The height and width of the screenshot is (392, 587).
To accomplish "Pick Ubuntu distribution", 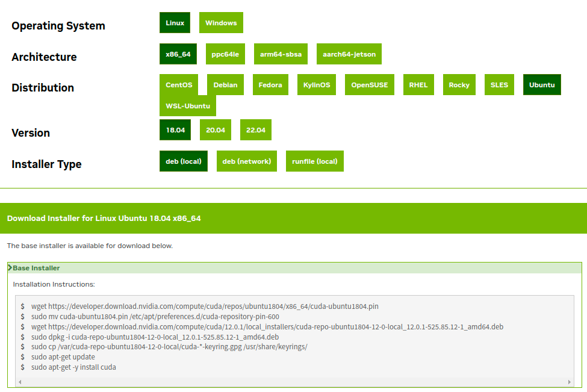I will pos(542,85).
